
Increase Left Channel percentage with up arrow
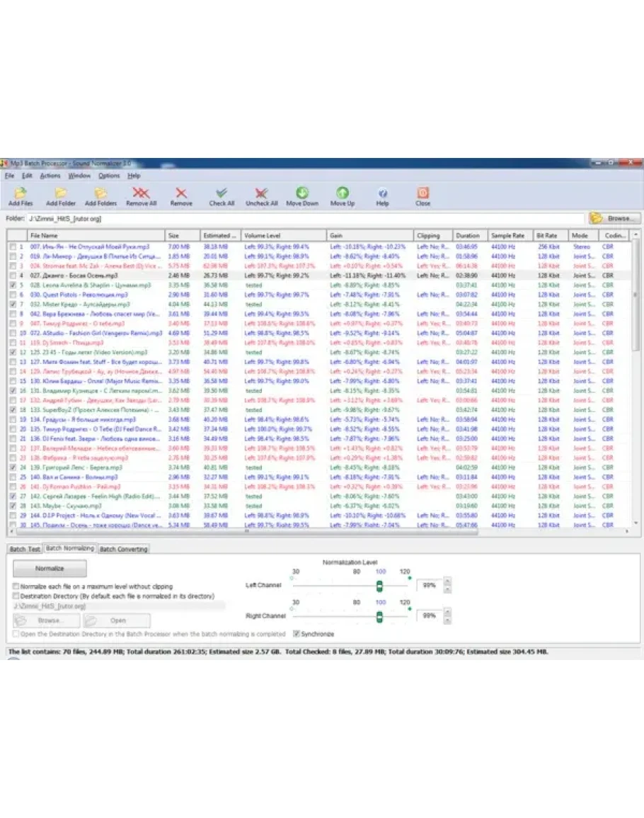tap(447, 582)
